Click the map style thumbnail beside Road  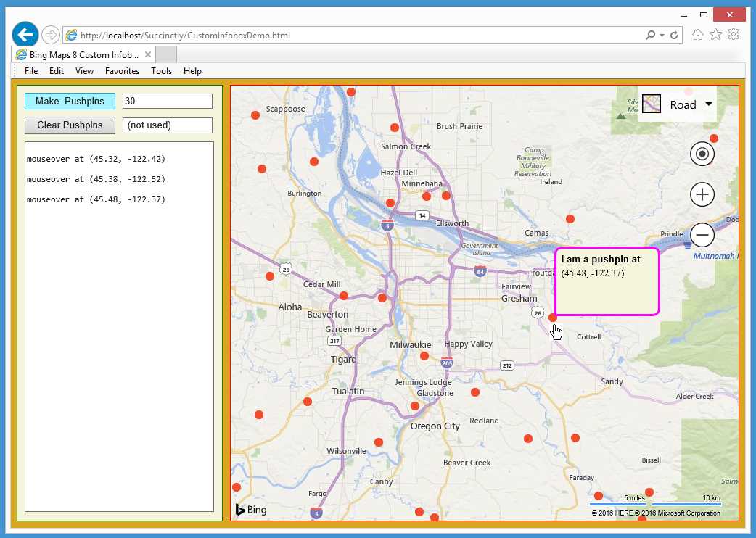tap(650, 104)
